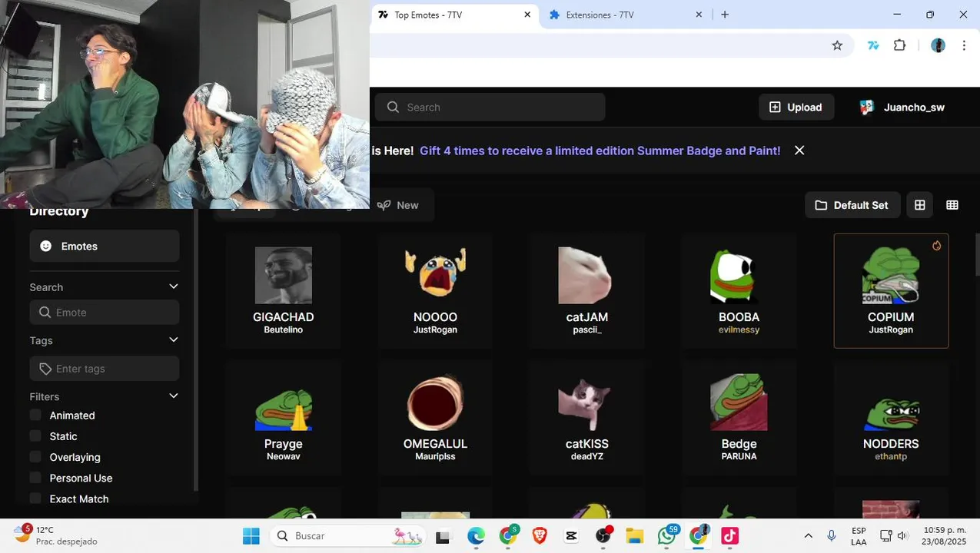Switch to Top Emotes - 7TV tab
This screenshot has width=980, height=553.
click(x=454, y=15)
